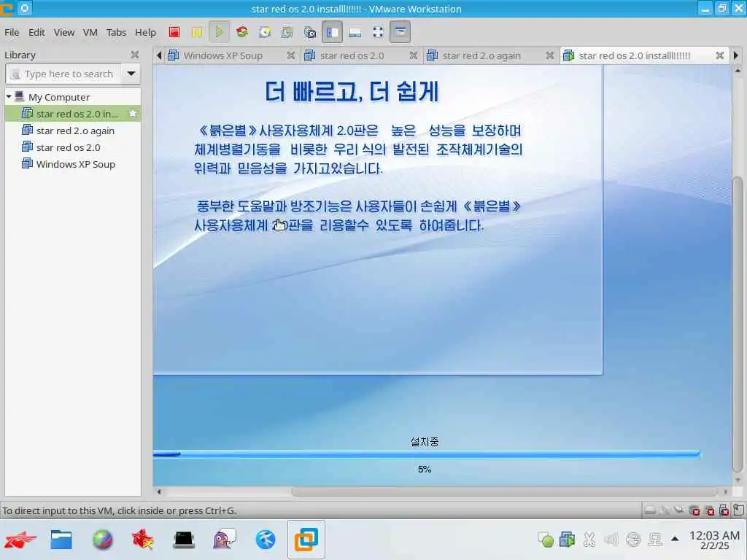Image resolution: width=747 pixels, height=560 pixels.
Task: Click the hard disk device status icon
Action: [650, 510]
